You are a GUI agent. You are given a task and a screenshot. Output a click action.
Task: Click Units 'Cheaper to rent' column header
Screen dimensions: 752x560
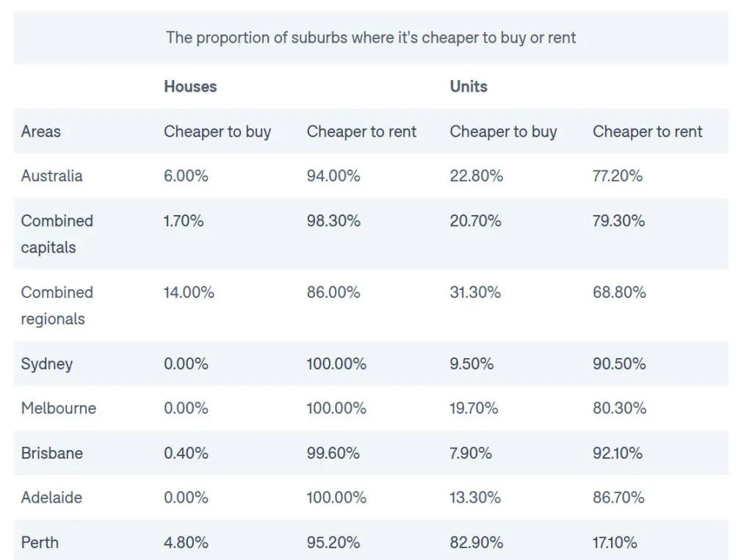648,131
